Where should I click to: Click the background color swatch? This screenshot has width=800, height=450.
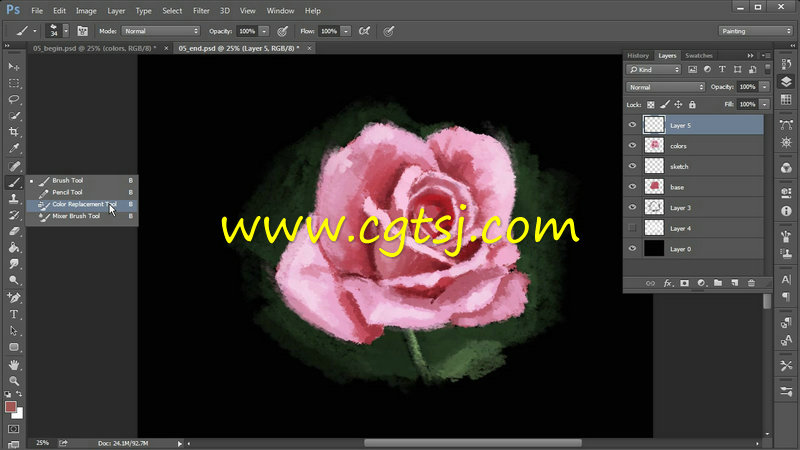pos(19,414)
